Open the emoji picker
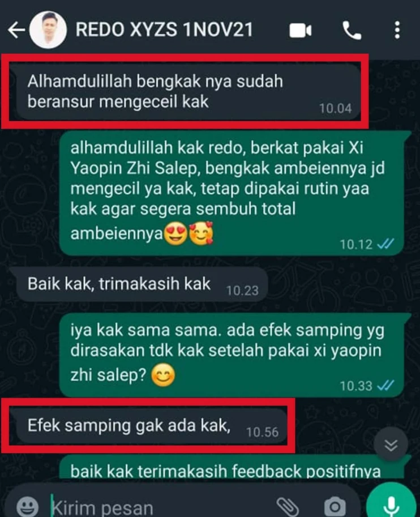Image resolution: width=420 pixels, height=517 pixels. click(27, 506)
